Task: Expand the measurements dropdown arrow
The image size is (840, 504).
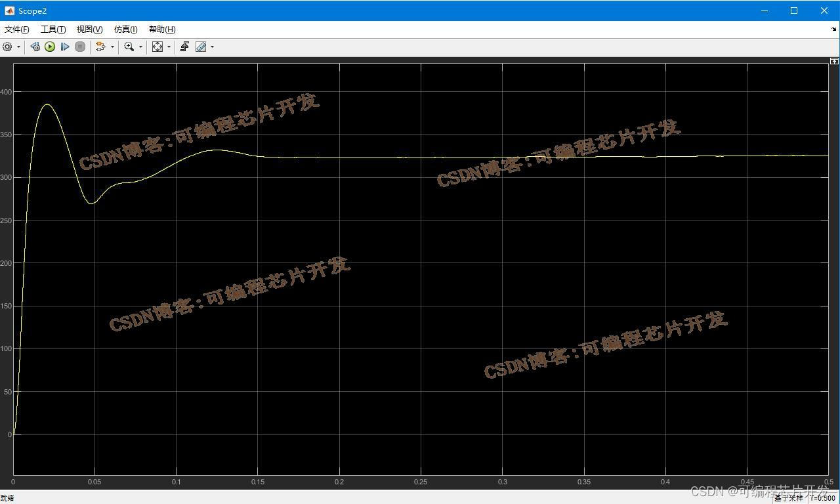Action: click(x=212, y=47)
